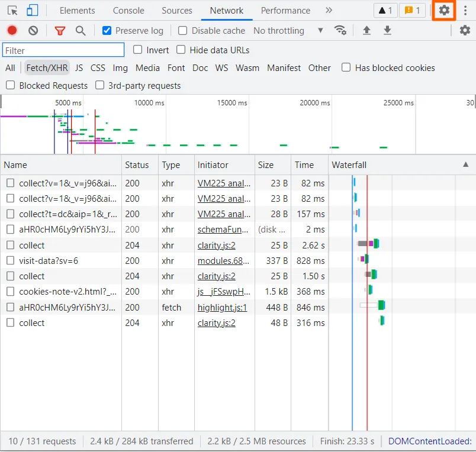Check the Invert filter option
This screenshot has width=476, height=452.
point(137,50)
